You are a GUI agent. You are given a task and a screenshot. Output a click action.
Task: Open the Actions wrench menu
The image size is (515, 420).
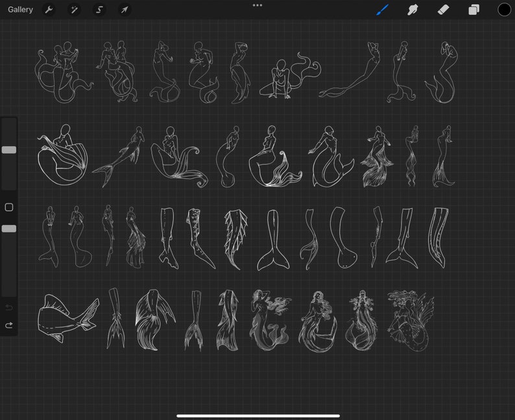pos(49,10)
